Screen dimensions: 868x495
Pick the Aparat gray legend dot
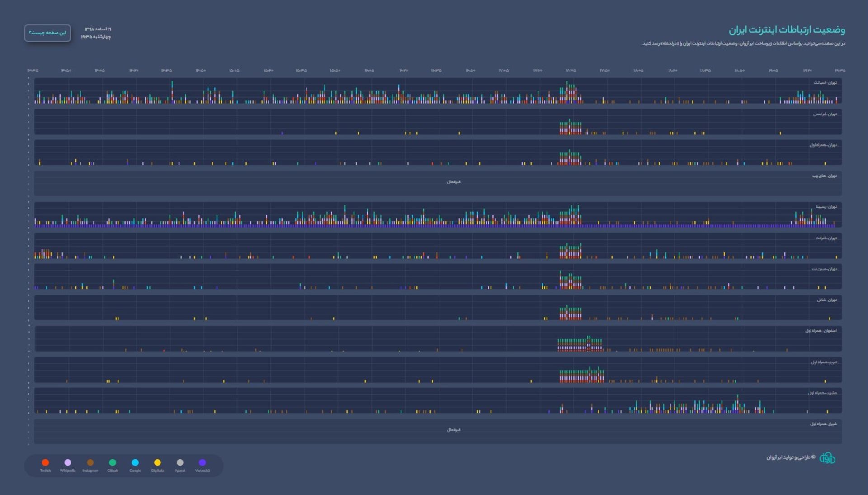click(180, 462)
